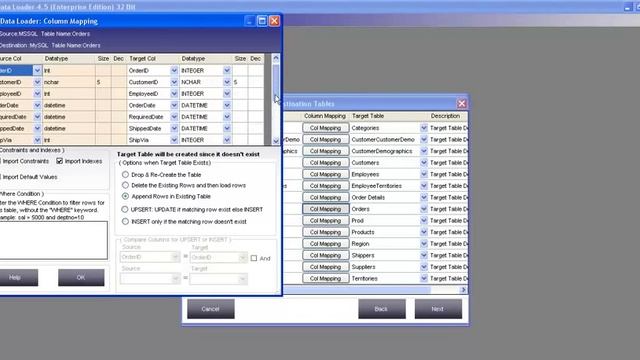The image size is (640, 360).
Task: Open Col Mapping for CustomerCustomerDemo table
Action: point(325,140)
